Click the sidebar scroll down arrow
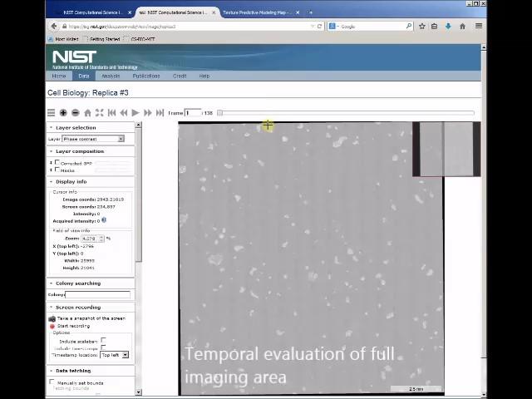This screenshot has width=532, height=399. (139, 392)
